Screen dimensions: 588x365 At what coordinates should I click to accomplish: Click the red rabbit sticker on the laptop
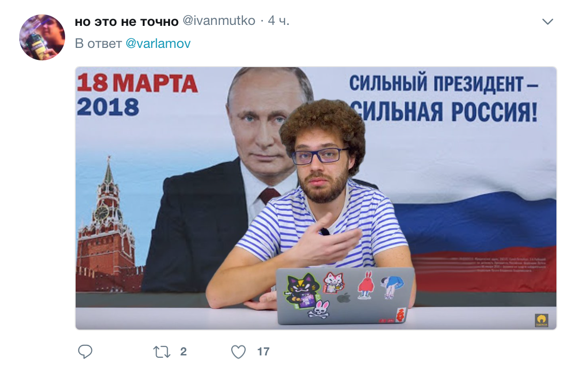tap(365, 285)
